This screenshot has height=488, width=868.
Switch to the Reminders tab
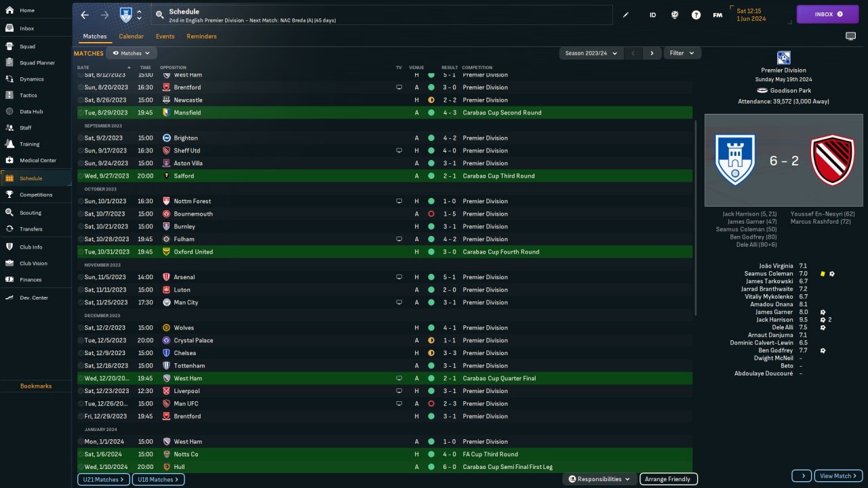(201, 37)
